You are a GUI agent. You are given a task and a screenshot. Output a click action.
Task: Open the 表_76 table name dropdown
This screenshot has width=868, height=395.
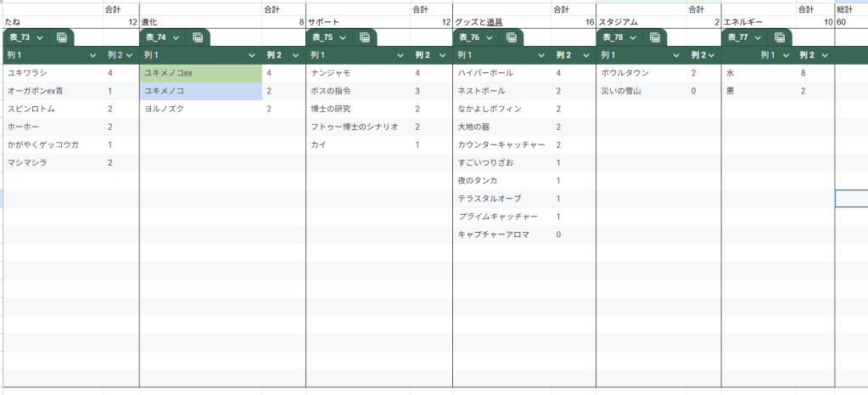tap(488, 38)
